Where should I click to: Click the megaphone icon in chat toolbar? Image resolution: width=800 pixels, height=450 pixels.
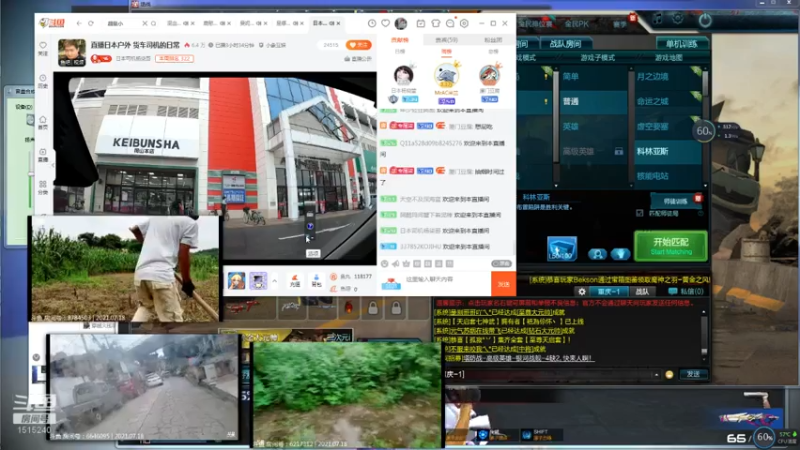pyautogui.click(x=395, y=264)
